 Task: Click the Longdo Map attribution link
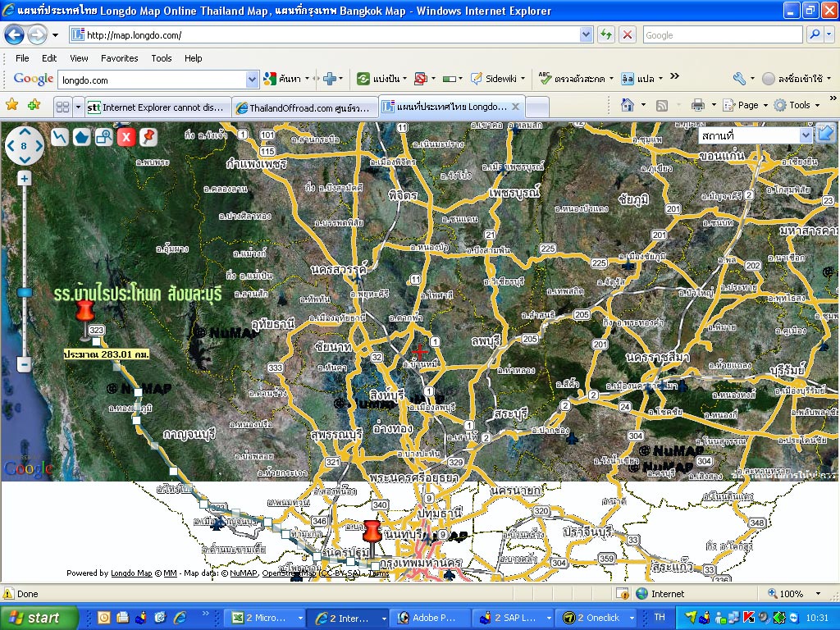pyautogui.click(x=131, y=573)
